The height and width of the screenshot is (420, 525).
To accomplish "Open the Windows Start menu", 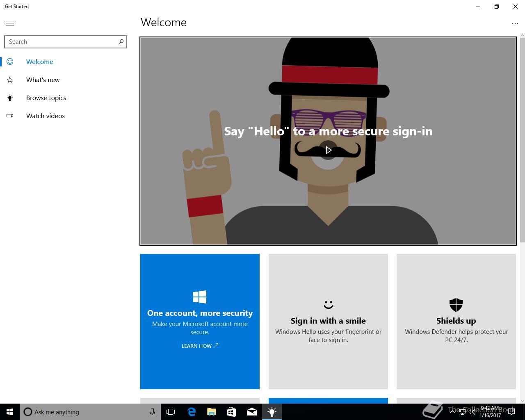I will pos(10,412).
